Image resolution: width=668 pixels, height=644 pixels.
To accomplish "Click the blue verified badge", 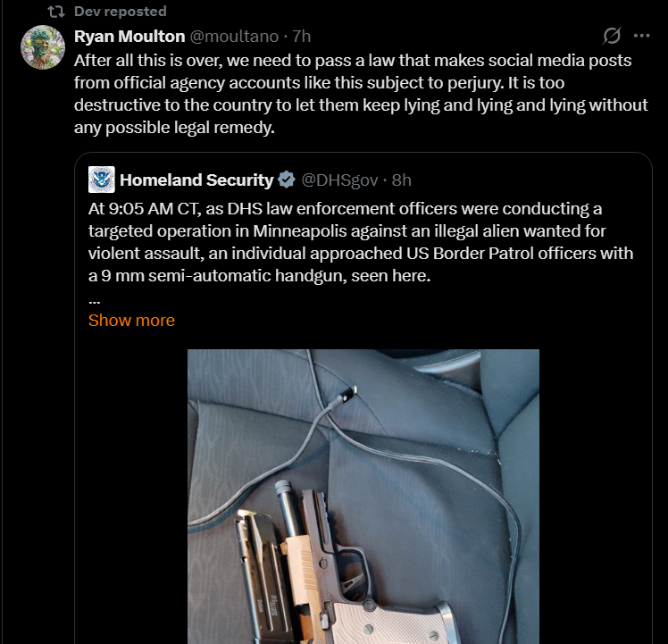I will coord(287,180).
